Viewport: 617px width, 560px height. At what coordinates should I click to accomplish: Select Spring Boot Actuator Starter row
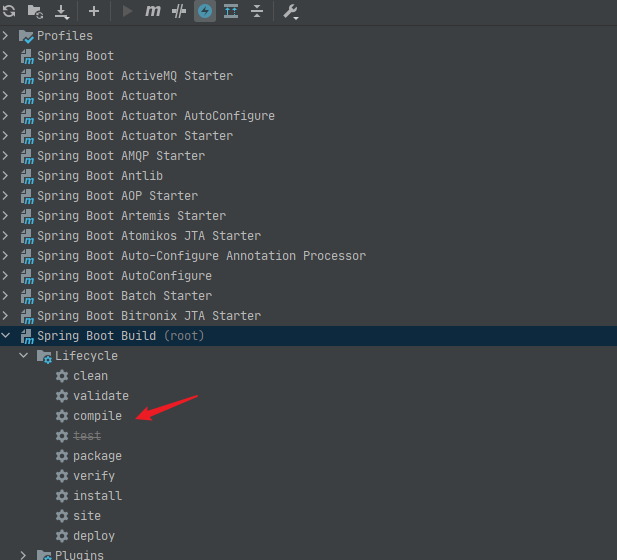[308, 136]
